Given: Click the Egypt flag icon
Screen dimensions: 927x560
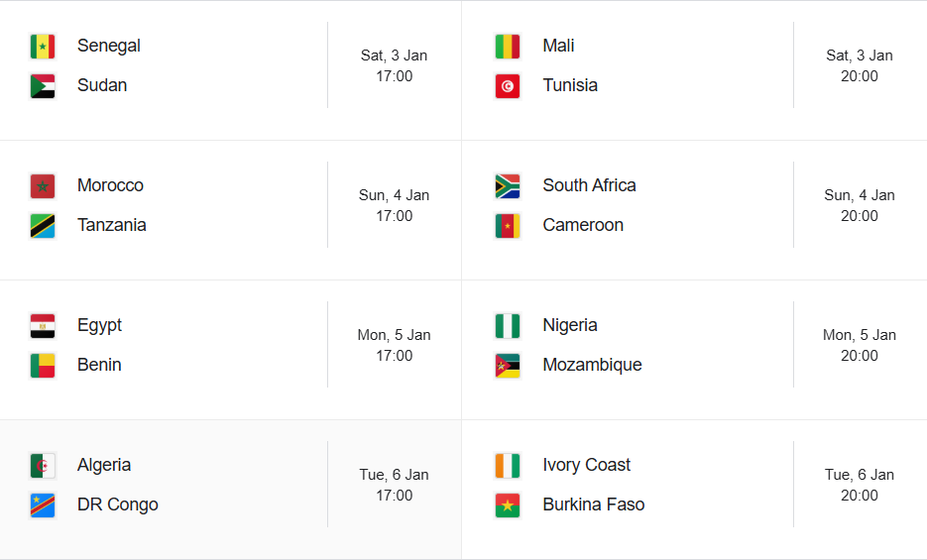Looking at the screenshot, I should (x=43, y=326).
